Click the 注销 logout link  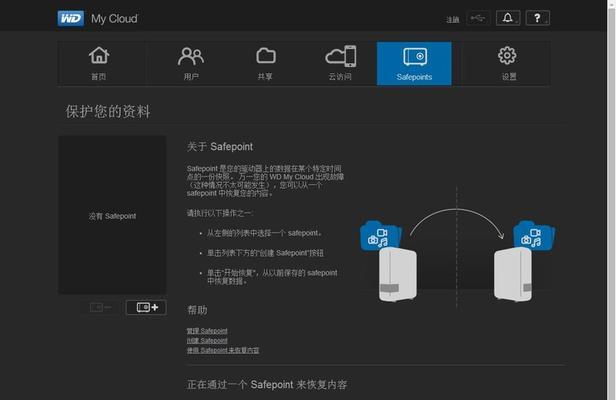pos(453,20)
